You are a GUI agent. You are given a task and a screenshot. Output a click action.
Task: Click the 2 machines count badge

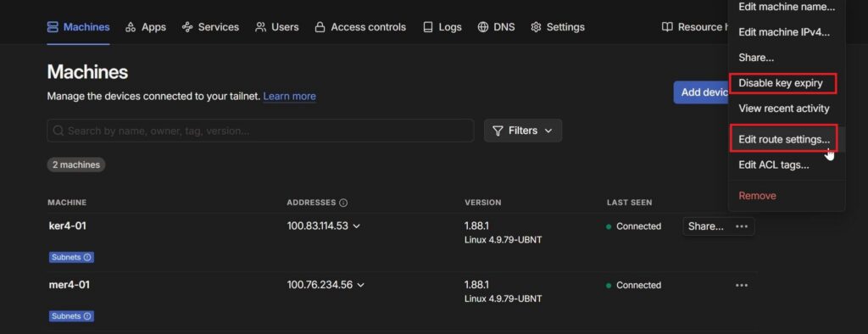[76, 165]
